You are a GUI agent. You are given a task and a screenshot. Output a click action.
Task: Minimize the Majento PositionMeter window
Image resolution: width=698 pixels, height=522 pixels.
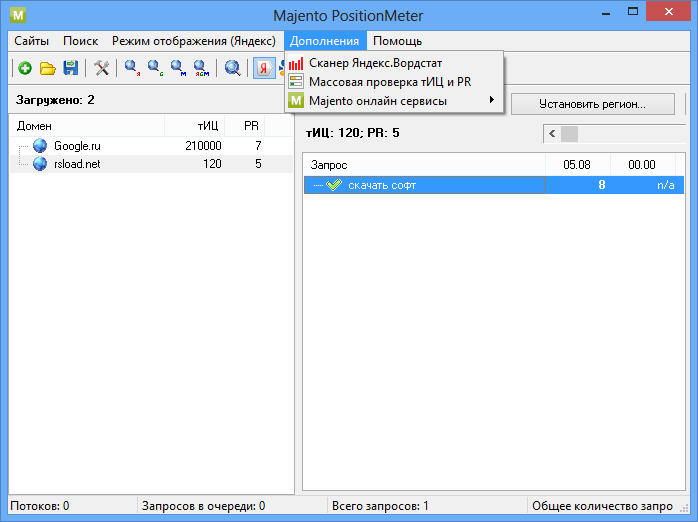pyautogui.click(x=605, y=12)
